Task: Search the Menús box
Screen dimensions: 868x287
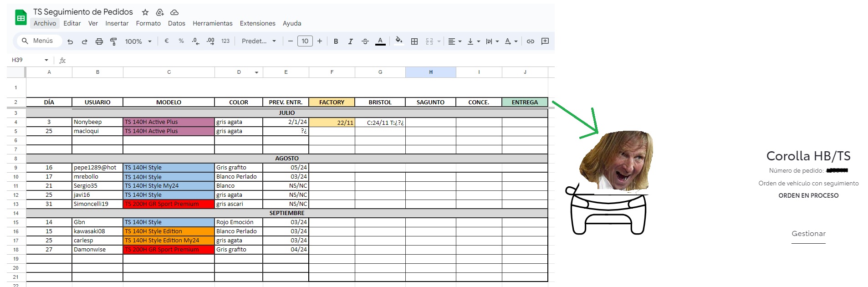Action: pos(39,41)
